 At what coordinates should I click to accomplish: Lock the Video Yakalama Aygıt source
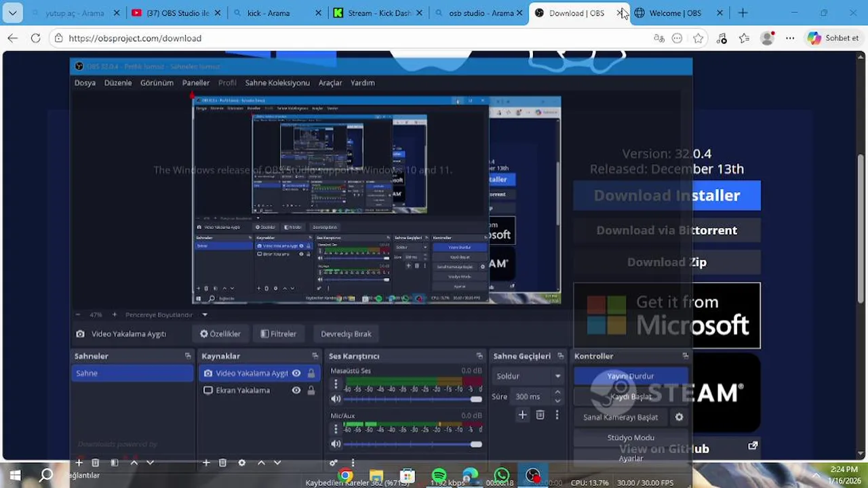311,373
